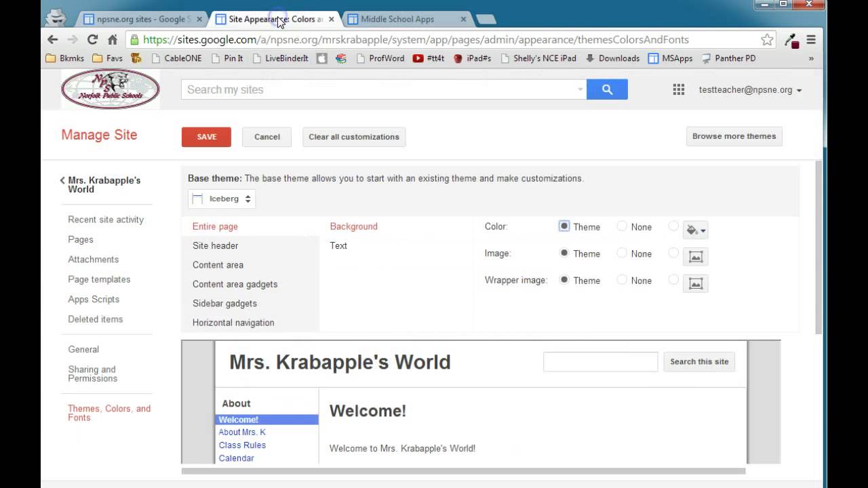Image resolution: width=868 pixels, height=488 pixels.
Task: Select custom radio for Image
Action: pyautogui.click(x=673, y=253)
